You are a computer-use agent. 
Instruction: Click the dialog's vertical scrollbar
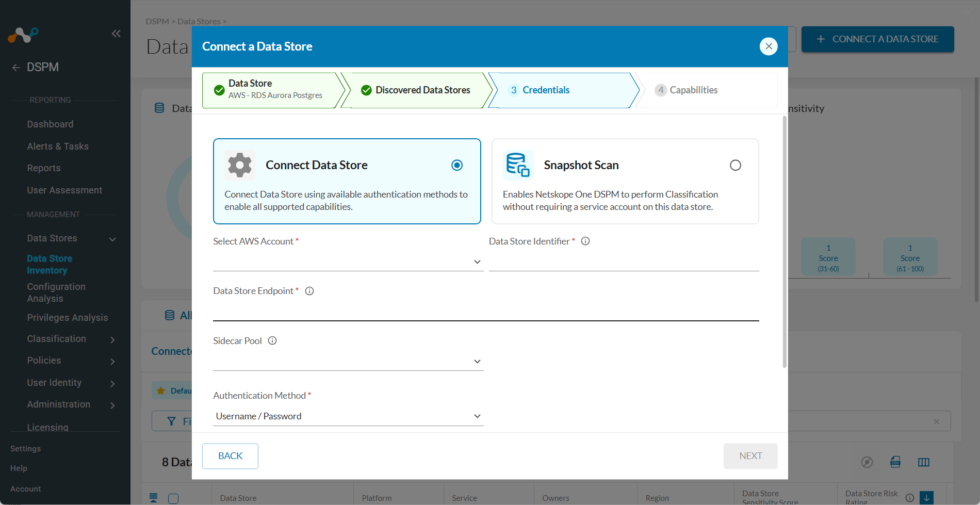click(x=785, y=241)
